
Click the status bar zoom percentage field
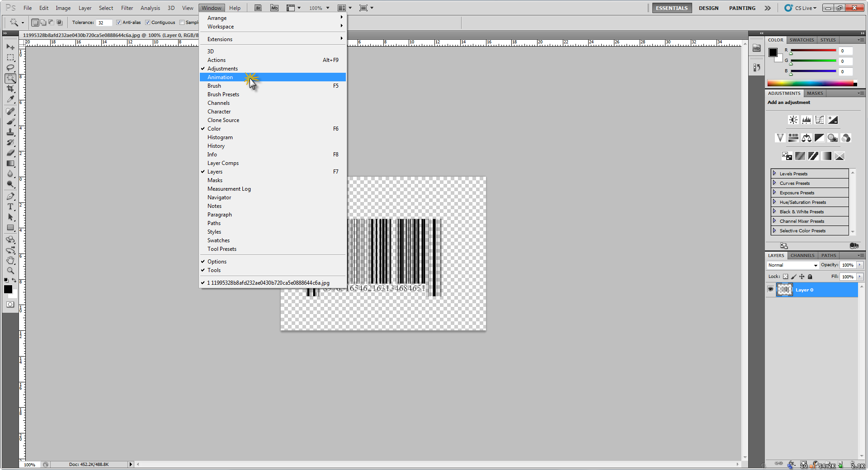click(x=30, y=465)
